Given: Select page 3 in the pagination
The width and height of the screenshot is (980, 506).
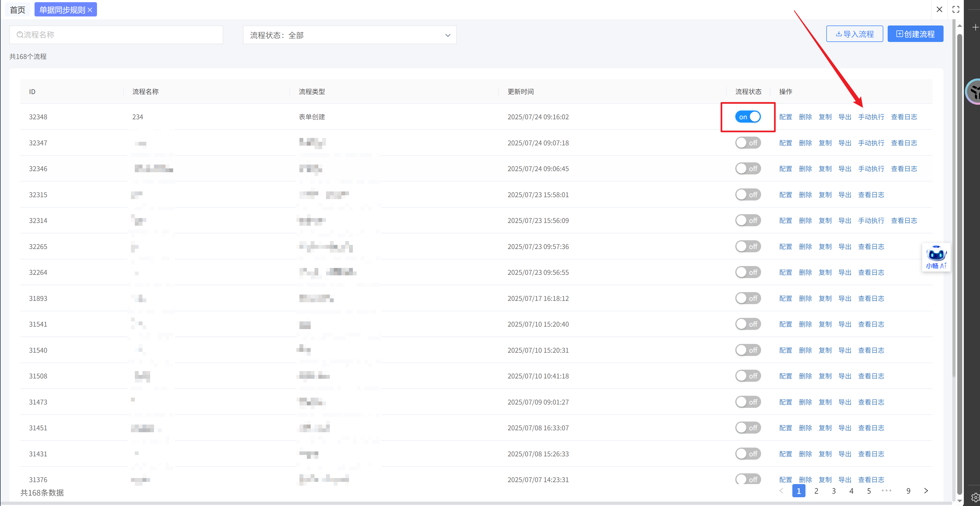Looking at the screenshot, I should pyautogui.click(x=833, y=491).
